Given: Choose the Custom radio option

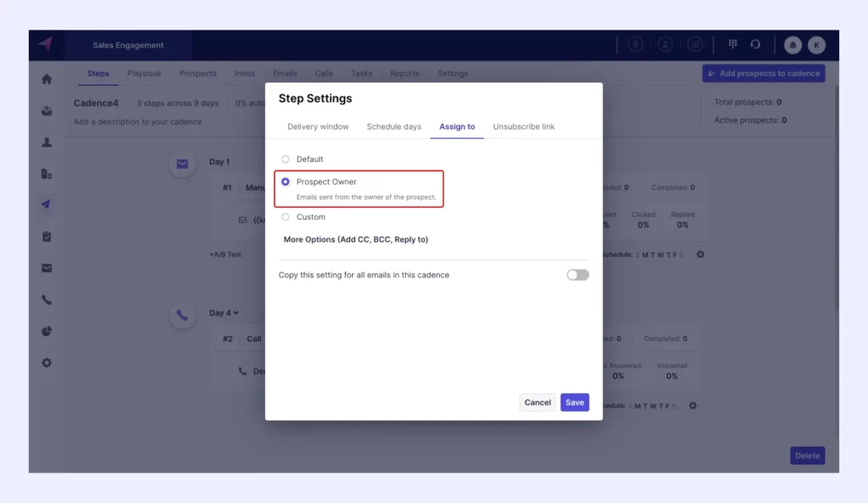Looking at the screenshot, I should click(x=286, y=217).
